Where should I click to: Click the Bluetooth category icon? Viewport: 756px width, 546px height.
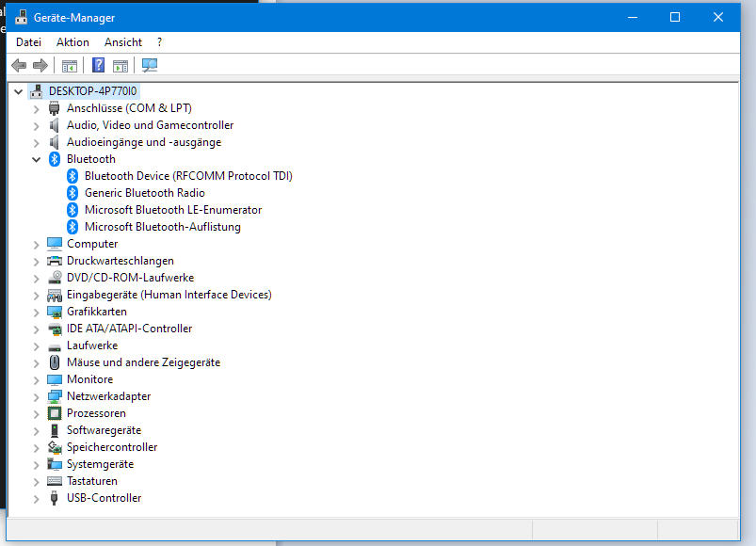coord(55,159)
